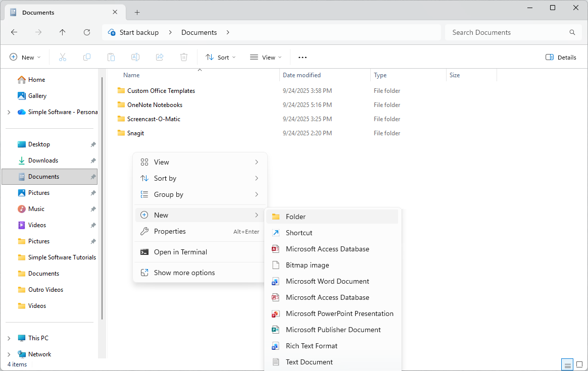Click the Cut scissors icon in toolbar
This screenshot has height=371, width=588.
click(63, 58)
